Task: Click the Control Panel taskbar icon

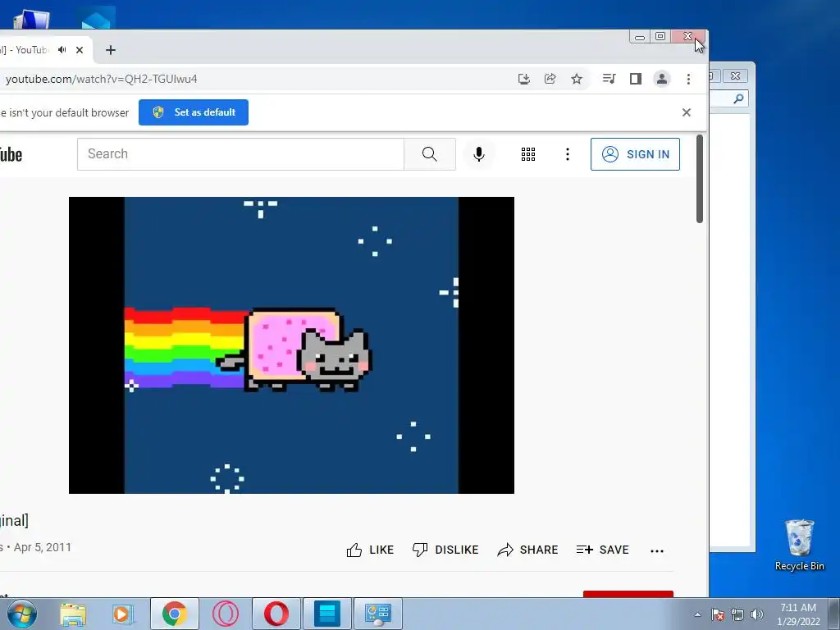Action: tap(378, 614)
